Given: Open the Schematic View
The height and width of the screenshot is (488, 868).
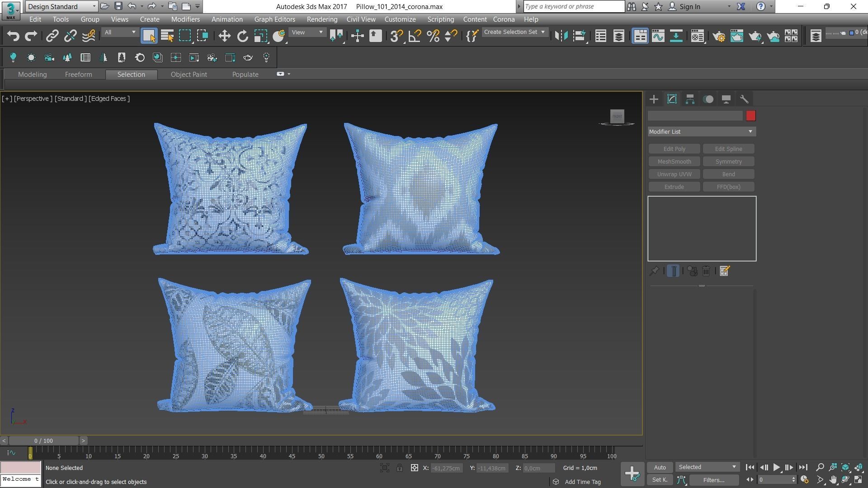Looking at the screenshot, I should [676, 36].
